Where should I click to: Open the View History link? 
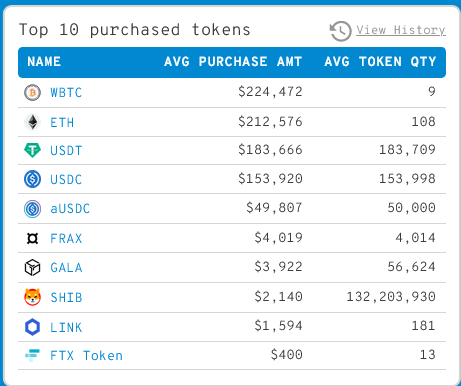click(401, 30)
